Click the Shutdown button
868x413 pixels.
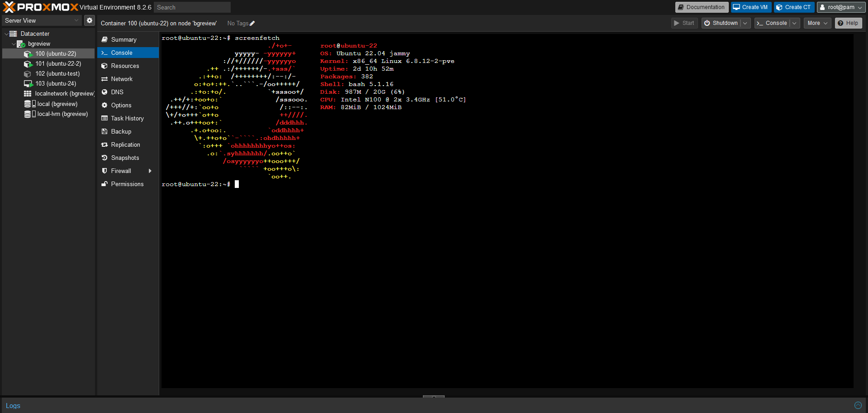(721, 23)
